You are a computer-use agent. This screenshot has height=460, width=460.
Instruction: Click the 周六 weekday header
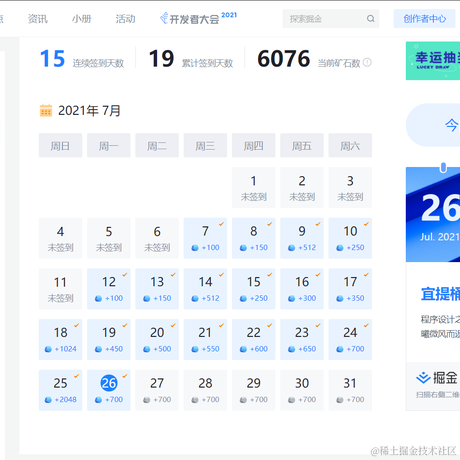coord(350,145)
